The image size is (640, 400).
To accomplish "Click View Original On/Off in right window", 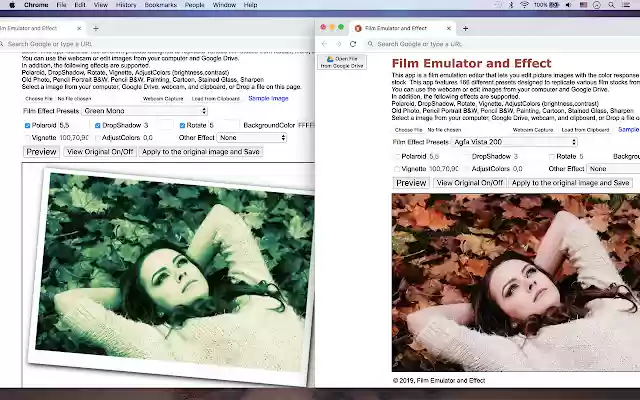I will click(470, 183).
